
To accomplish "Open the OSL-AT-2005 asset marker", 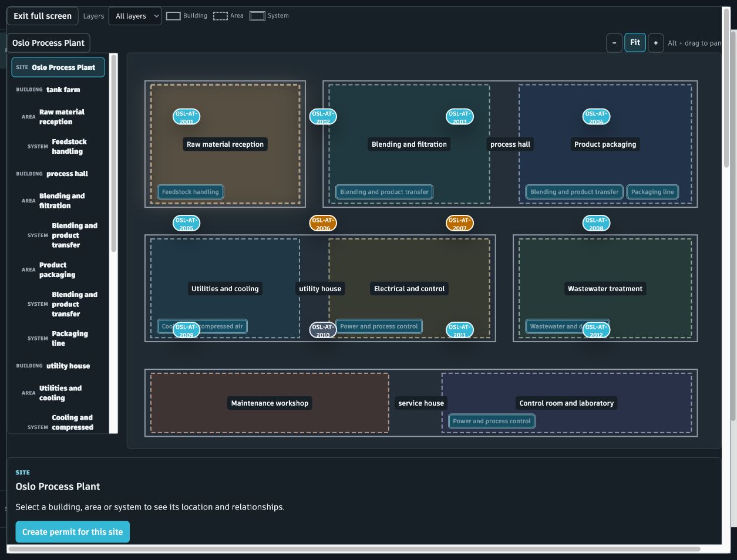I will click(186, 223).
